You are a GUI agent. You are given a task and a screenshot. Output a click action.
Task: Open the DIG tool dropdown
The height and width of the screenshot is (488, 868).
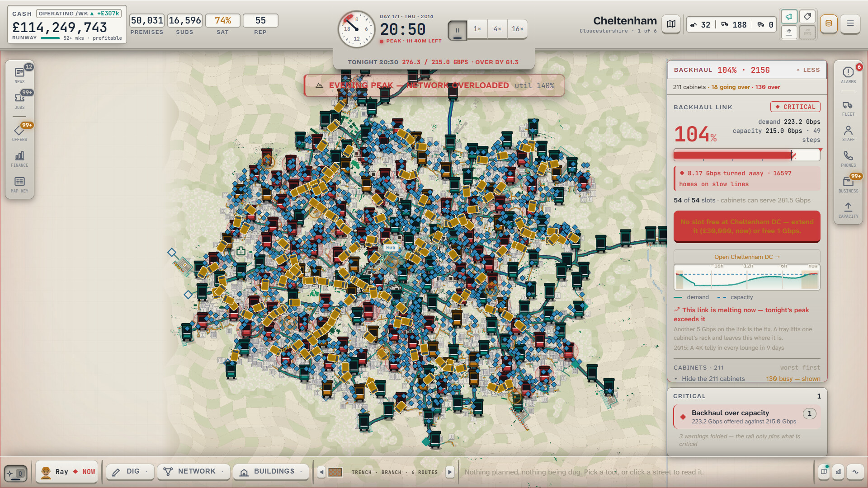pyautogui.click(x=130, y=472)
